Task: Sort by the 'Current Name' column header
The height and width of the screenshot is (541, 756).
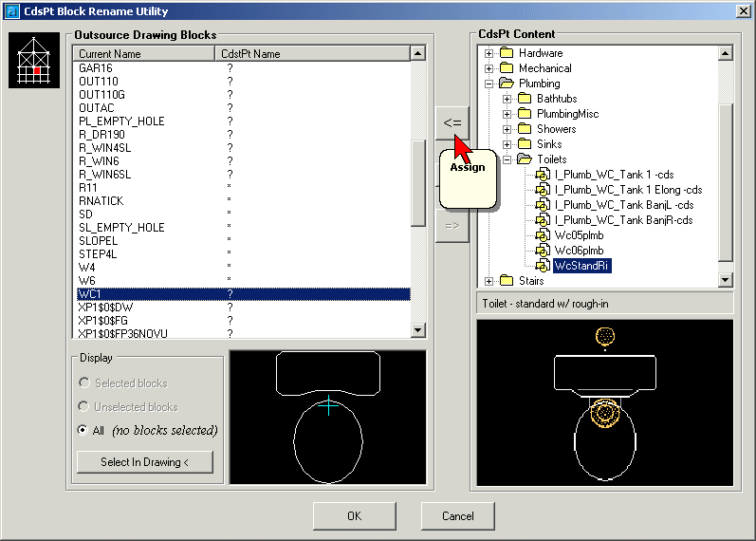Action: tap(143, 53)
